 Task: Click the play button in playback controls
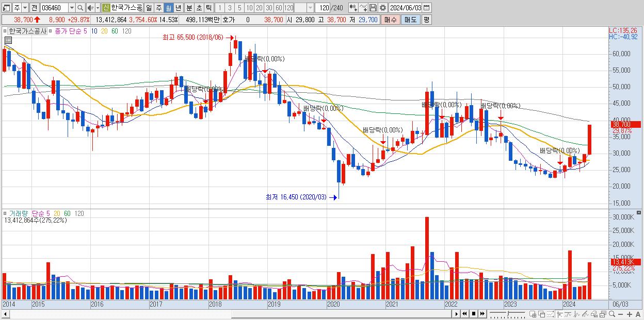coord(456,314)
